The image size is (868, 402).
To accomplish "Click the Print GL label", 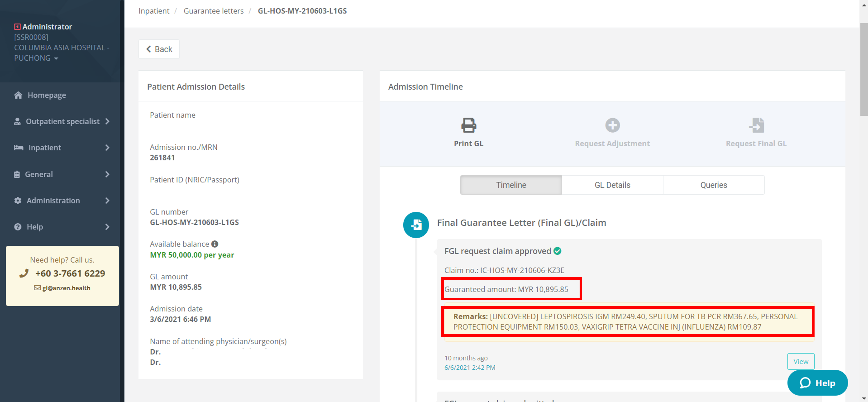I will pos(468,143).
